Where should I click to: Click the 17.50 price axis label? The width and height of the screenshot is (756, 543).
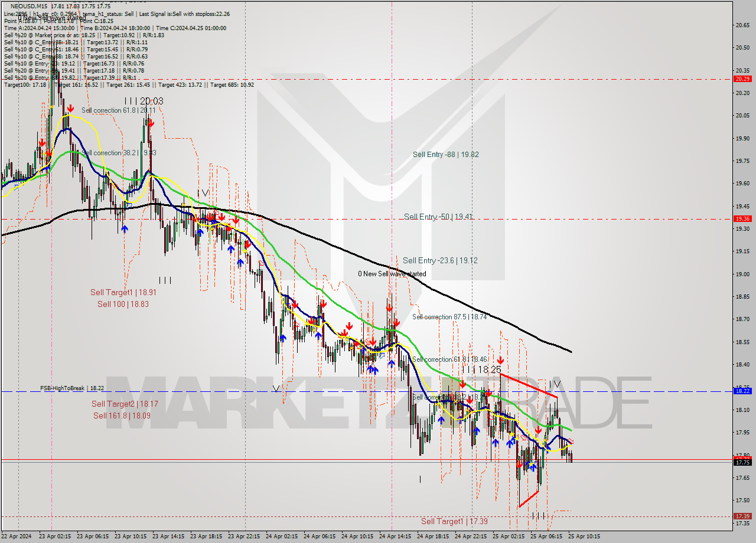[742, 501]
